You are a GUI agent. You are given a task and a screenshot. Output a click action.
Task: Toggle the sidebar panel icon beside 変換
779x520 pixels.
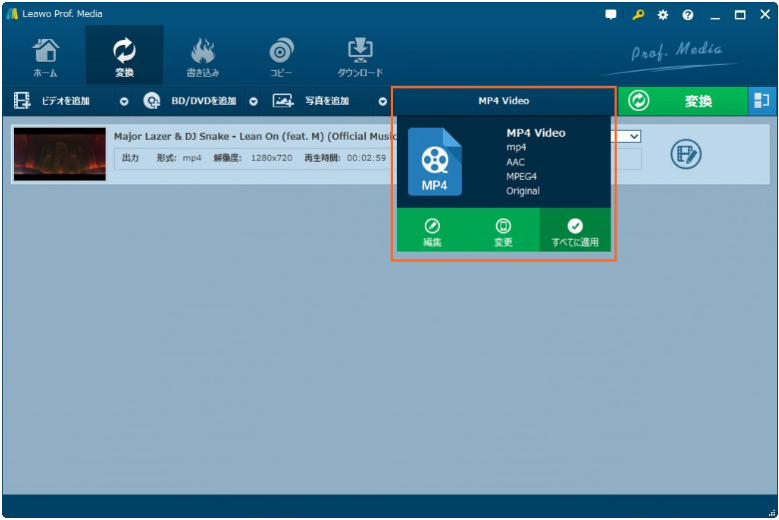[762, 101]
